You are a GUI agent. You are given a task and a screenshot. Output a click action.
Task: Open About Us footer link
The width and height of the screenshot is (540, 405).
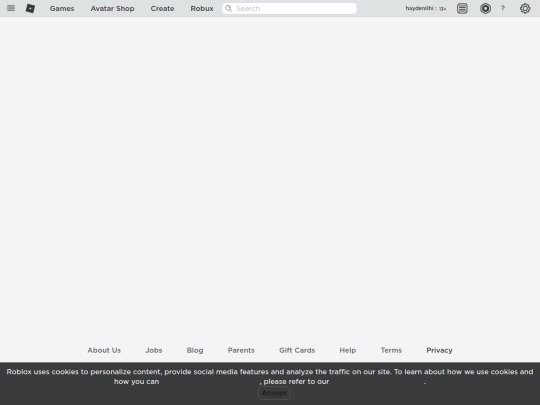pos(104,350)
